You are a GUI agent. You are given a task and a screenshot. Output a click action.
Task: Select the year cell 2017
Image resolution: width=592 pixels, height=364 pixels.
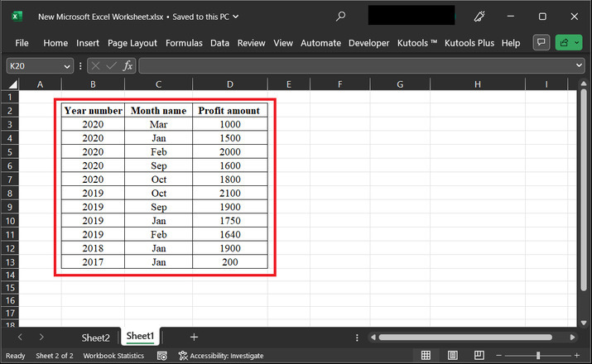coord(93,262)
